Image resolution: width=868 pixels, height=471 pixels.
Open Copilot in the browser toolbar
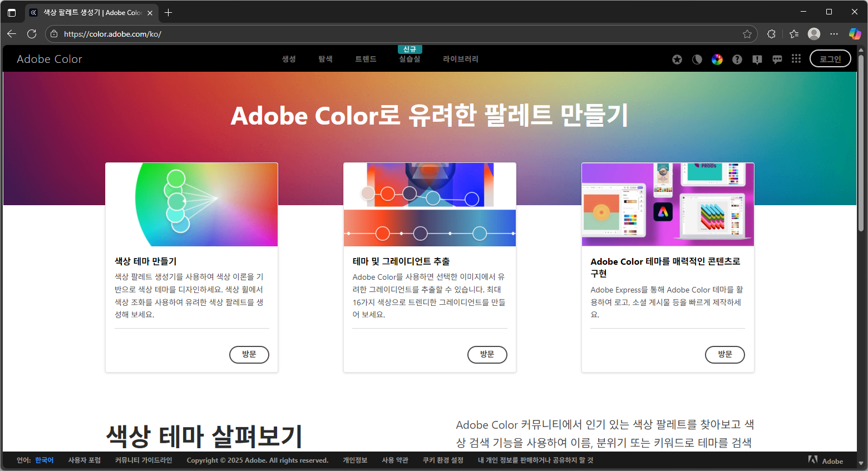click(855, 33)
